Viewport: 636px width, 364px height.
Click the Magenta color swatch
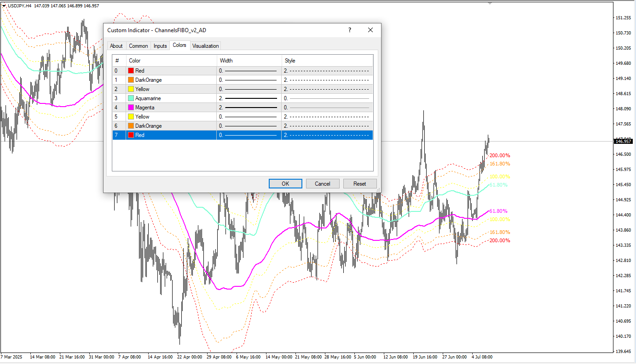(131, 108)
